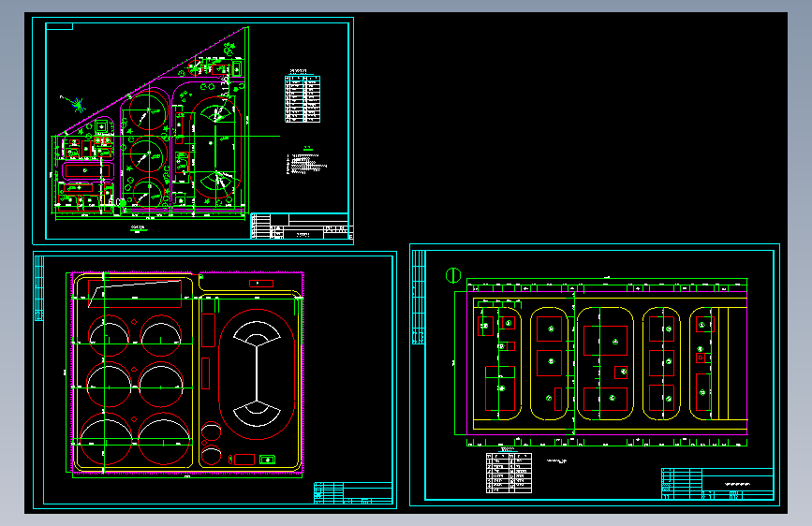Click the red trapezoid-outlined building above the tanks

click(x=135, y=294)
